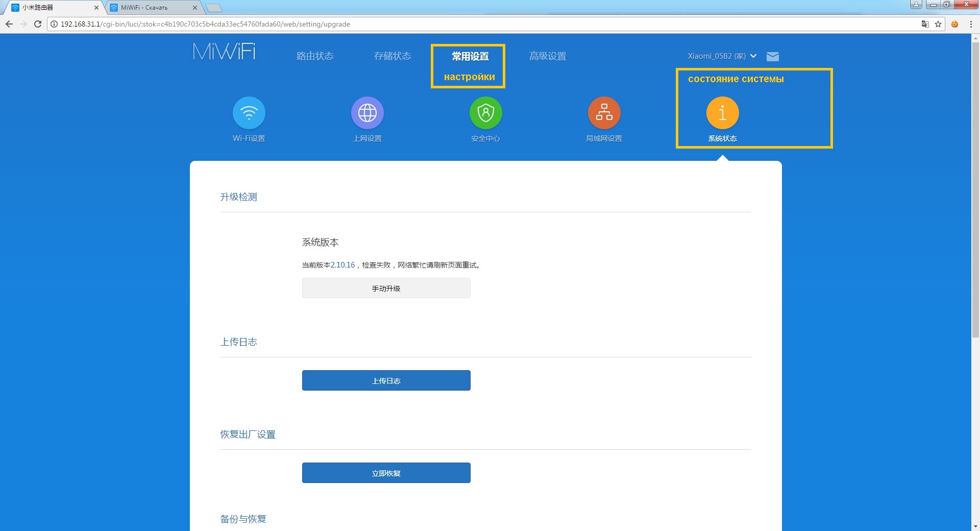Click the browser forward arrow
980x531 pixels.
tap(23, 24)
